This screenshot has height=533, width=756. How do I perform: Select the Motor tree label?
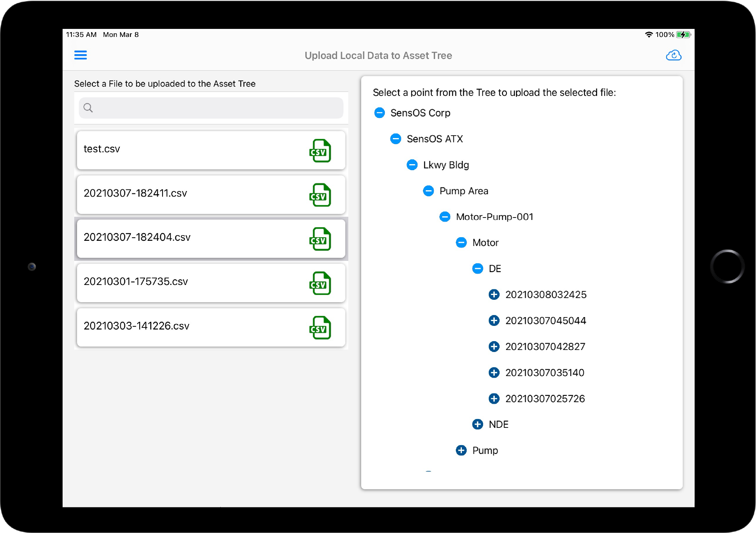pyautogui.click(x=486, y=242)
